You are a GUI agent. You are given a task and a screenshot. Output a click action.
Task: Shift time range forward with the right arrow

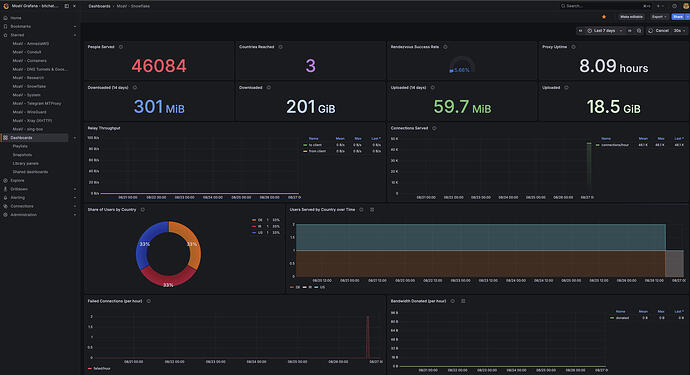pos(630,31)
